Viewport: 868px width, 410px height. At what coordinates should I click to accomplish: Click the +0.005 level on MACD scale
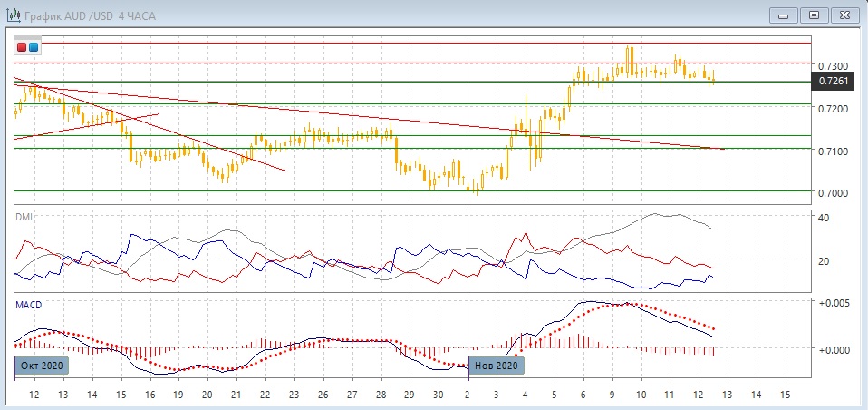pos(833,302)
